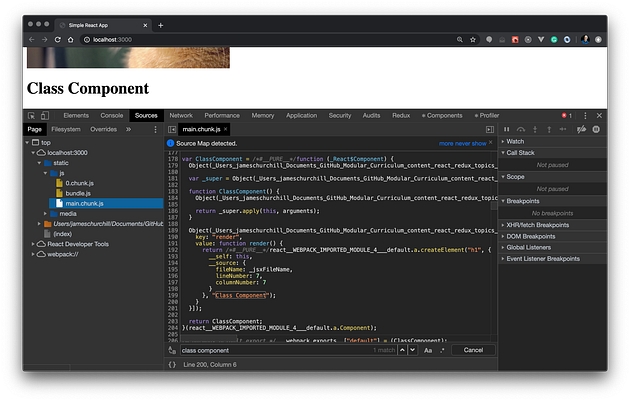Toggle pause on exceptions
630x401 pixels.
[x=596, y=129]
